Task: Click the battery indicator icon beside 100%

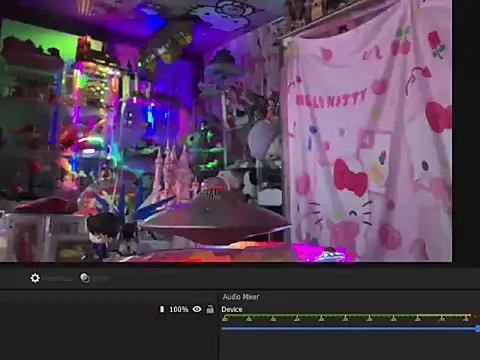Action: click(x=162, y=309)
